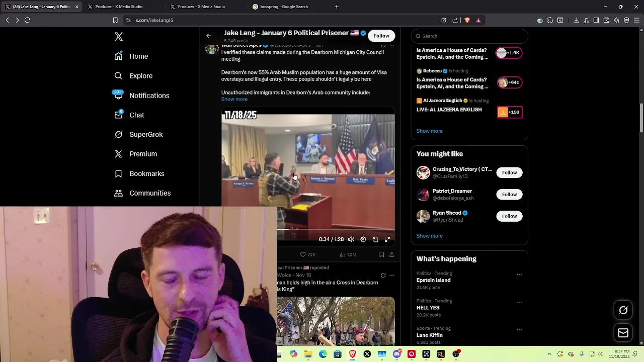
Task: Open Communities in sidebar
Action: 142,193
